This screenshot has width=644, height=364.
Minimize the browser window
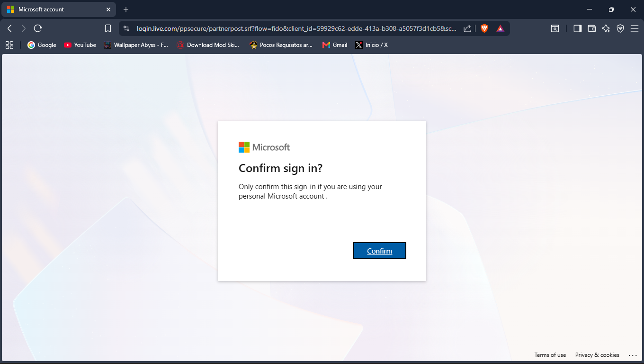click(x=590, y=9)
